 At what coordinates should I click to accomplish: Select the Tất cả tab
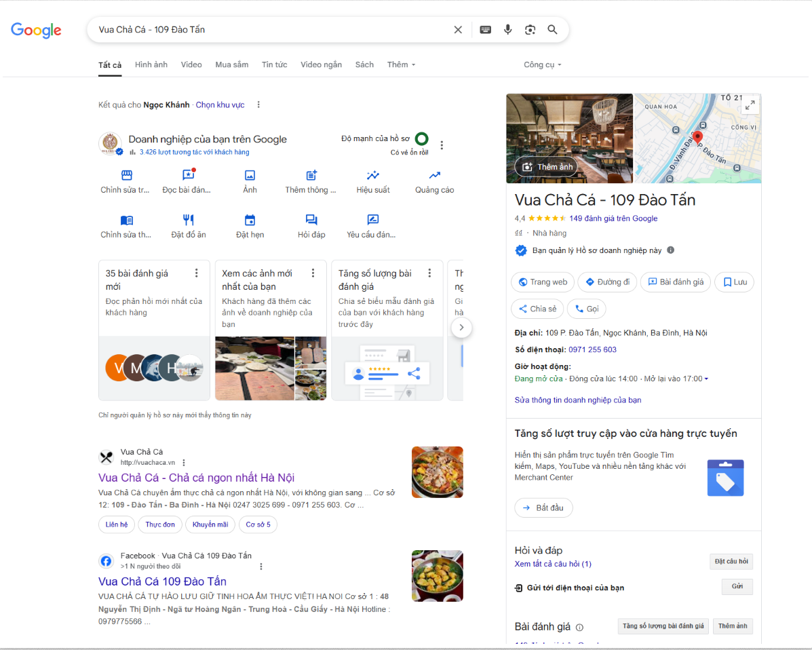110,64
